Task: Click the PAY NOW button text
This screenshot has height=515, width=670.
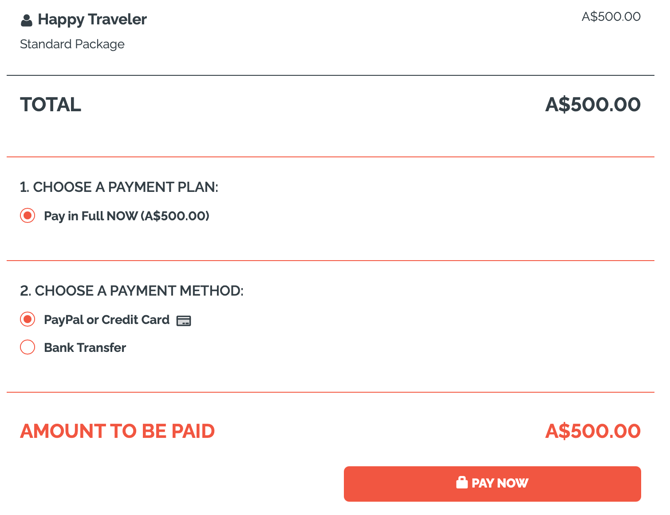Action: click(500, 484)
